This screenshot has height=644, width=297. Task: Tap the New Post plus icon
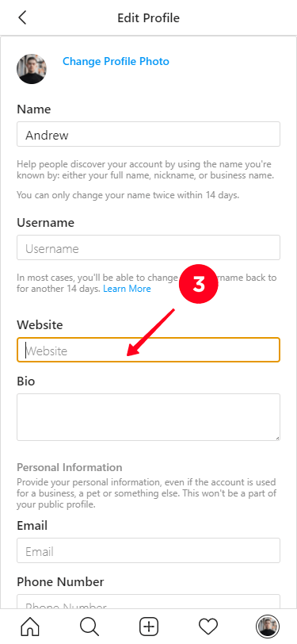tap(149, 627)
